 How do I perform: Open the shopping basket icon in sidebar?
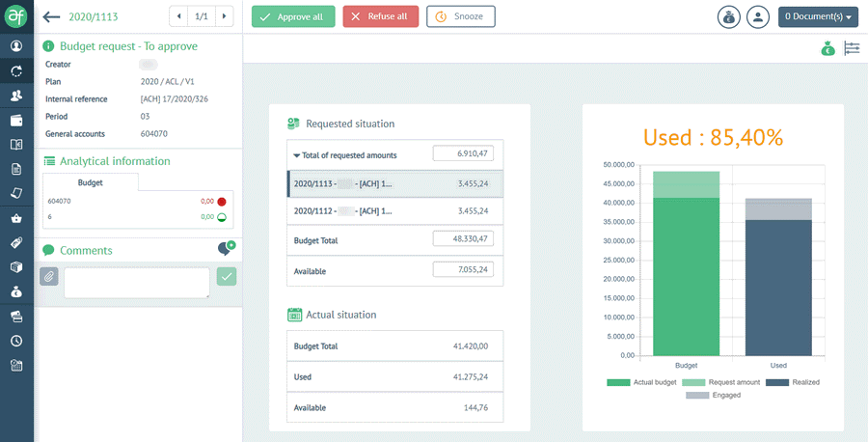tap(16, 218)
